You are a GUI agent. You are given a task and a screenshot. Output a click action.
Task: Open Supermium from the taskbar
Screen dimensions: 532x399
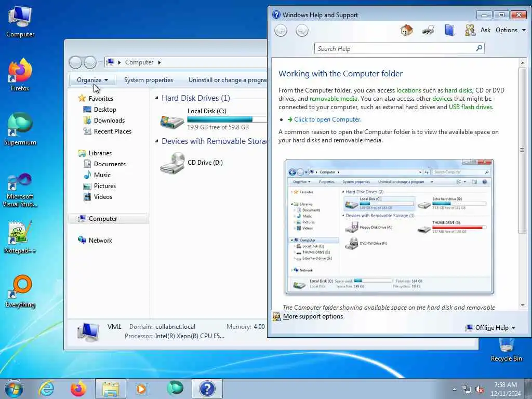click(x=175, y=388)
